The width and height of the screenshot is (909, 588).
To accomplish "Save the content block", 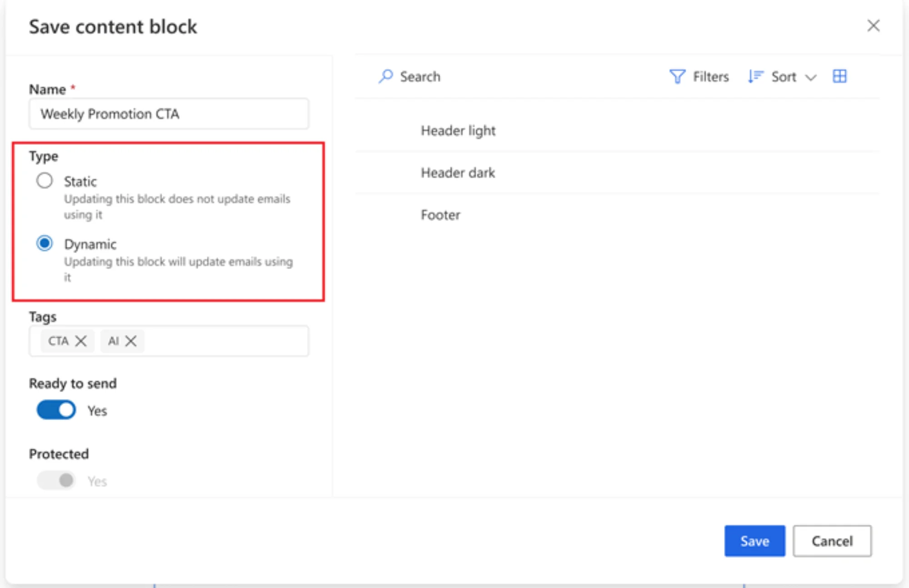I will 754,541.
